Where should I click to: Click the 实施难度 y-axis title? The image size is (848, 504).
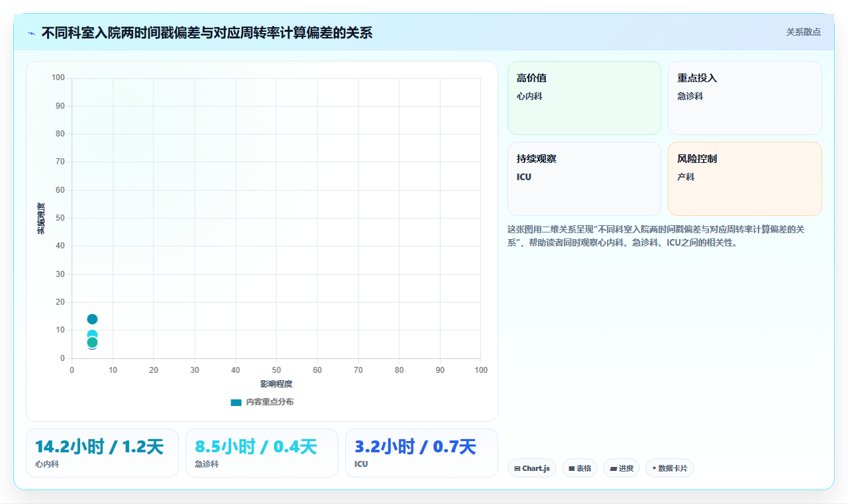(x=41, y=218)
